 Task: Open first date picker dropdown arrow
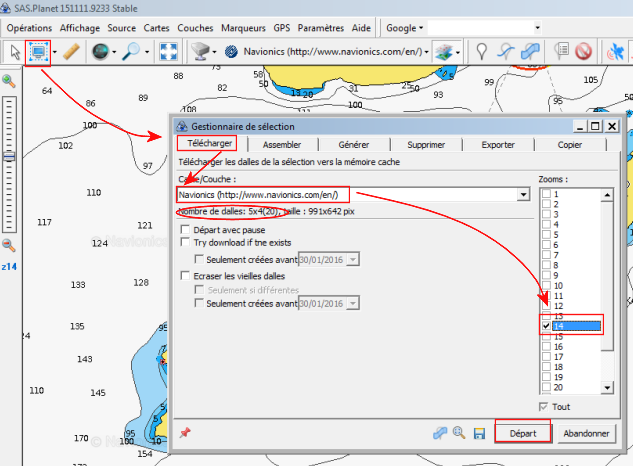click(x=353, y=259)
